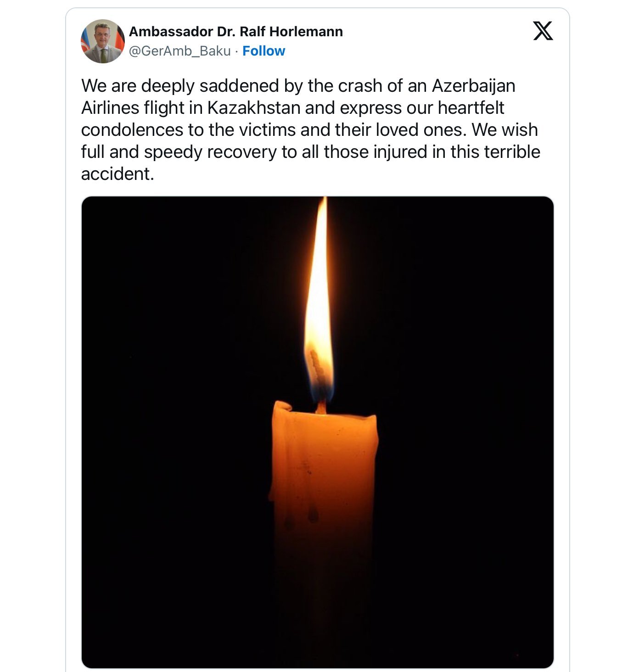Click the phrase "heartfelt" in the tweet
Image resolution: width=639 pixels, height=672 pixels.
tap(471, 108)
